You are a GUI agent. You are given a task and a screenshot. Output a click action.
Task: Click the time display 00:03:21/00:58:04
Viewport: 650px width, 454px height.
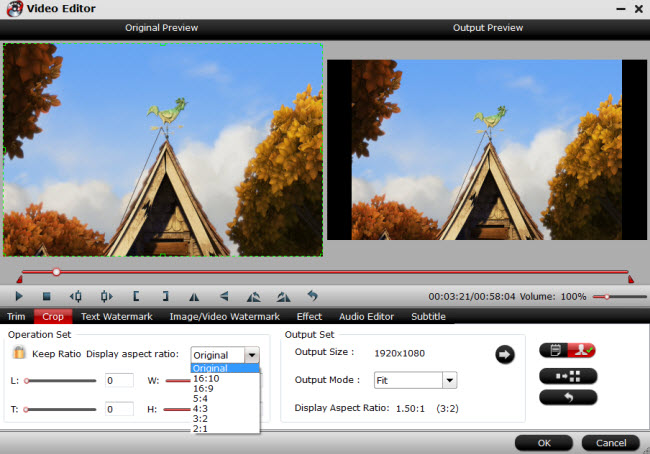click(x=472, y=296)
